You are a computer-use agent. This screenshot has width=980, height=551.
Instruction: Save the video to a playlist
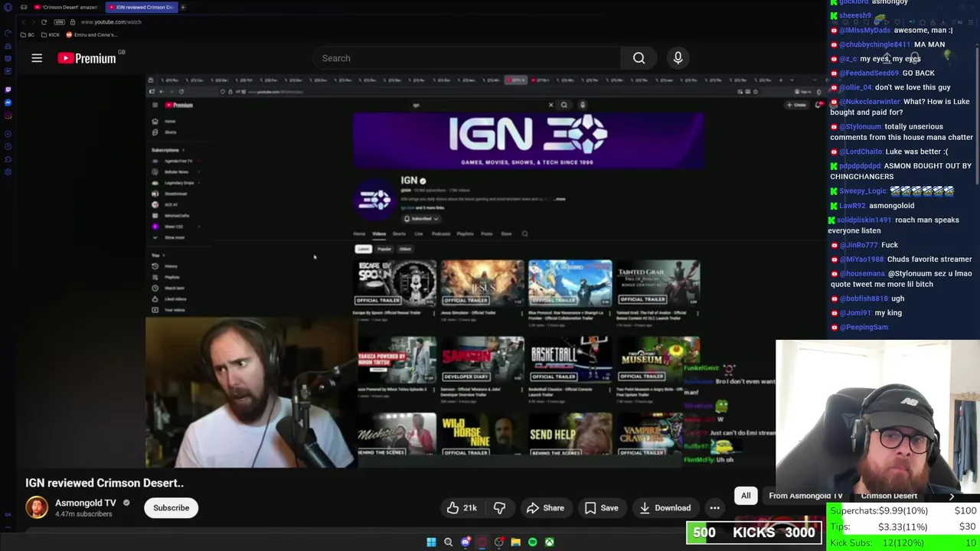click(x=601, y=508)
